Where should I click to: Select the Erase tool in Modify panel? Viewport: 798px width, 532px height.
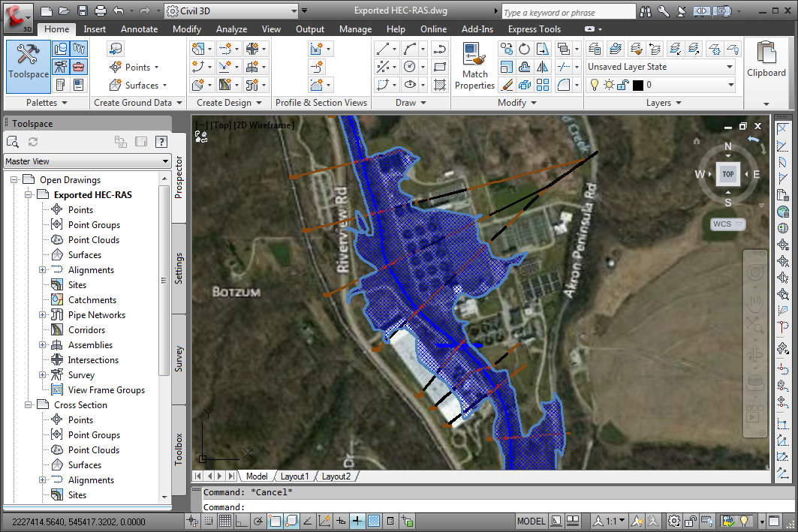[x=507, y=85]
